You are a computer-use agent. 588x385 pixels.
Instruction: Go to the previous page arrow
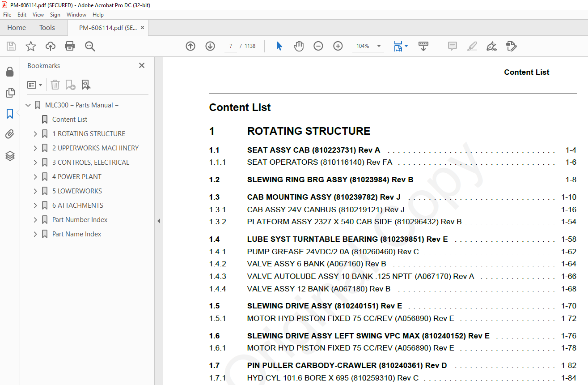click(190, 46)
